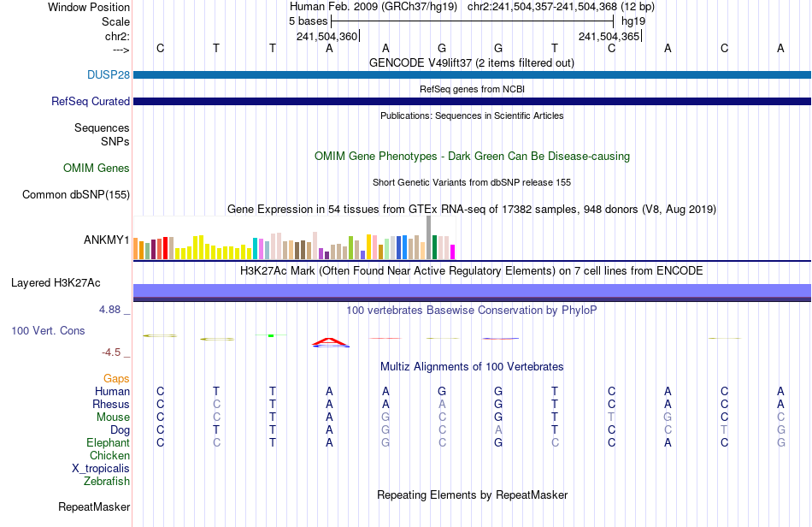The height and width of the screenshot is (527, 812).
Task: Click the Gene Expression in 54 tissues title
Action: click(x=472, y=210)
